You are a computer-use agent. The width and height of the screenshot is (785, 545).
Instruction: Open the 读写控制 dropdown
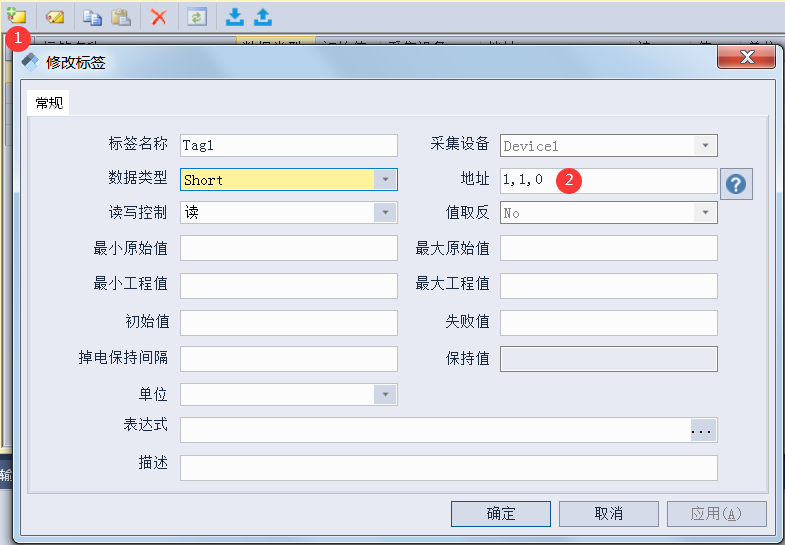pyautogui.click(x=385, y=212)
